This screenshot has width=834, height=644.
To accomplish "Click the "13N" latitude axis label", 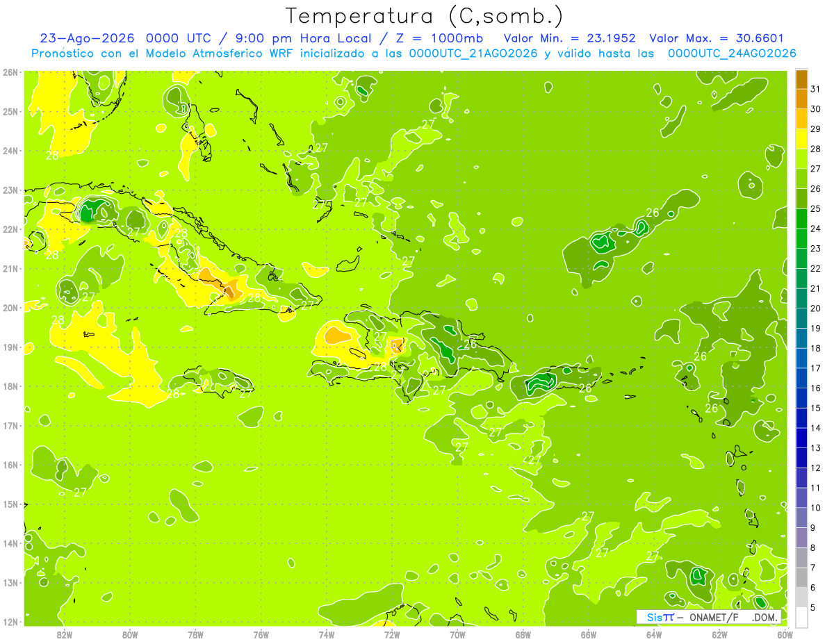I will tap(10, 583).
